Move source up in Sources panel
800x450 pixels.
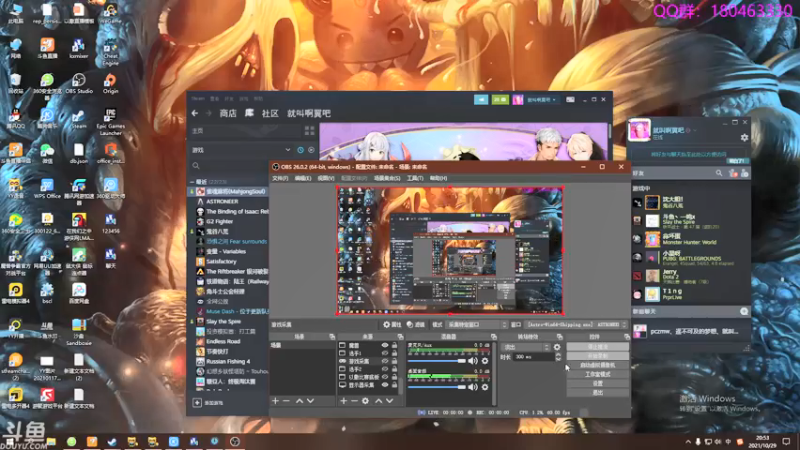pyautogui.click(x=379, y=401)
